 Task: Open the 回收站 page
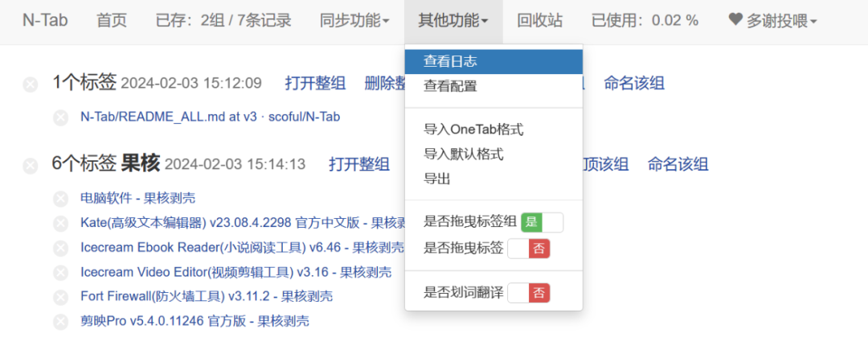[540, 21]
